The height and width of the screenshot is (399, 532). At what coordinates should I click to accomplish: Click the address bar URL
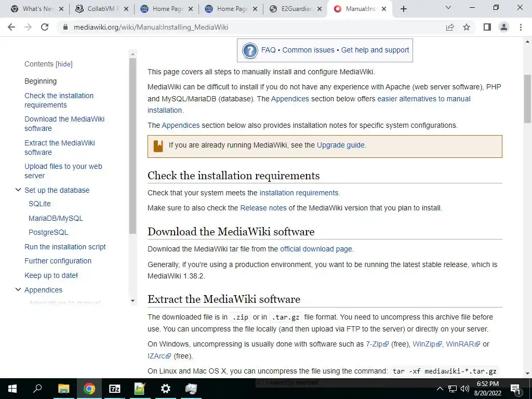coord(151,27)
